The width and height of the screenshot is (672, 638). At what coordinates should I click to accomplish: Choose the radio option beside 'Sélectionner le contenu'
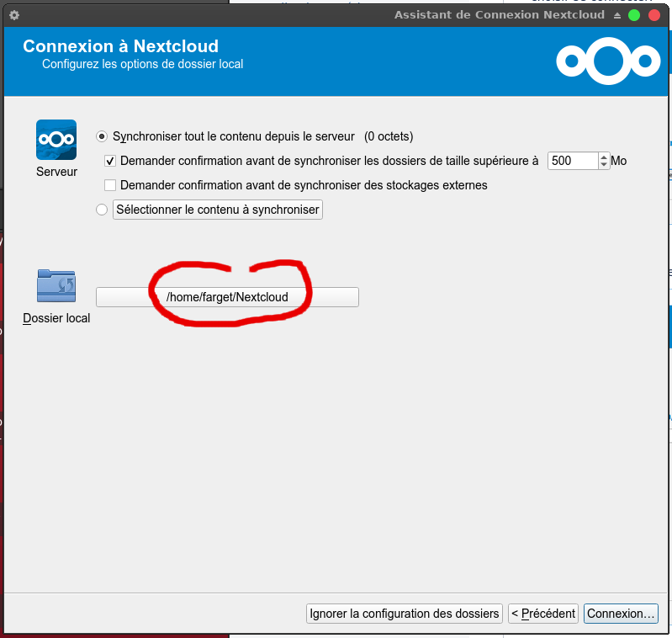[103, 210]
